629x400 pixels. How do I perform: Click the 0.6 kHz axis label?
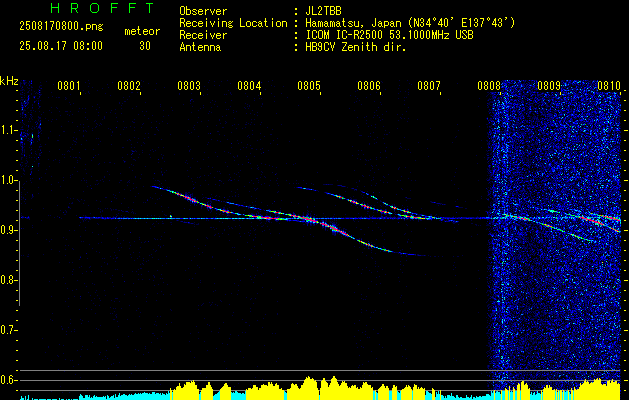coord(8,380)
